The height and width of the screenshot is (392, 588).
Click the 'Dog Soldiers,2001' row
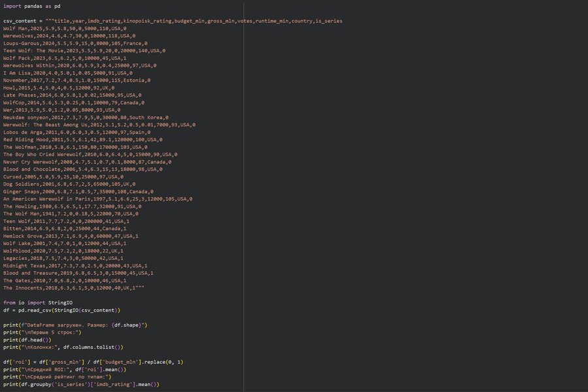69,184
